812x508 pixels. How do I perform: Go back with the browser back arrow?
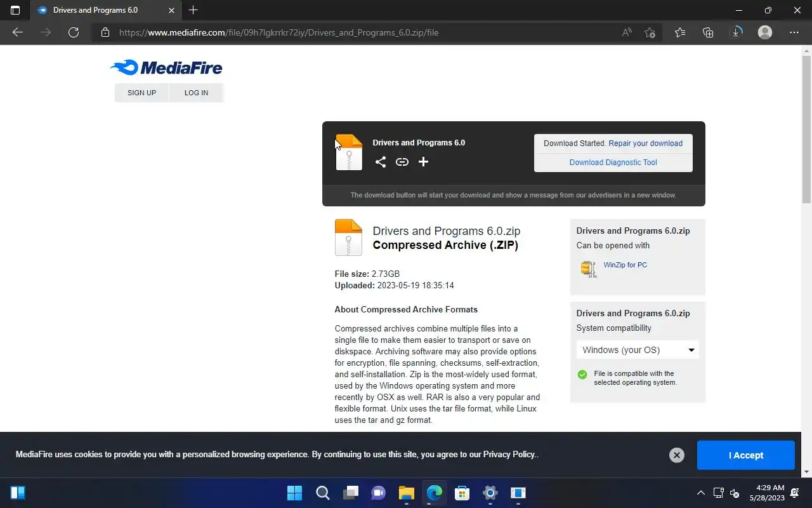[18, 32]
